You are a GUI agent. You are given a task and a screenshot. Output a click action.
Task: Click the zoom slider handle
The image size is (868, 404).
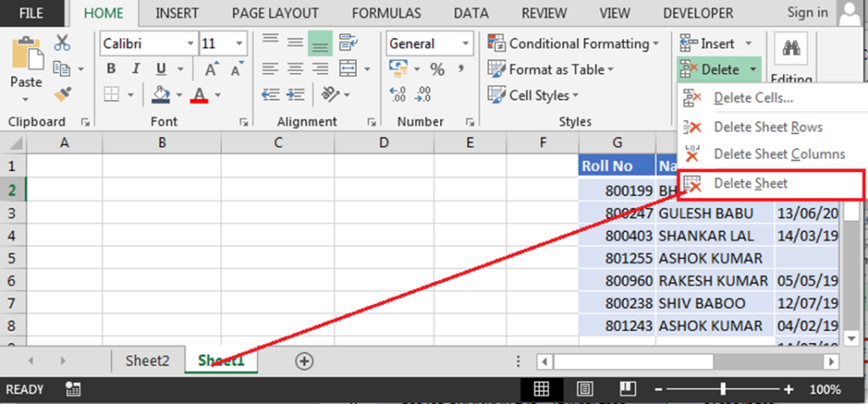pyautogui.click(x=723, y=389)
